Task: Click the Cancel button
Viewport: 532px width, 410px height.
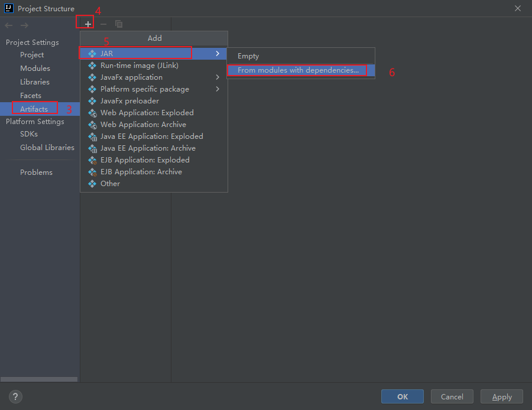Action: coord(452,397)
